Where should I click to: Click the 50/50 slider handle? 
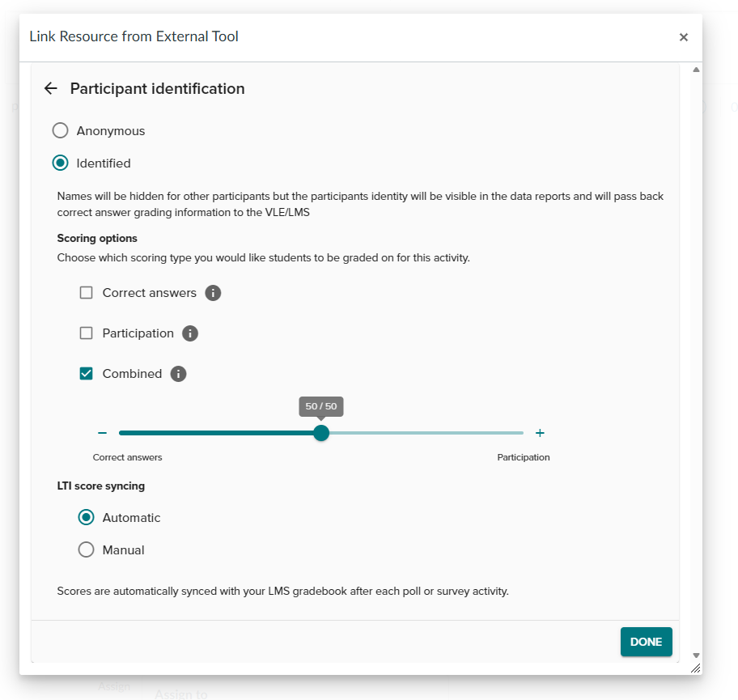click(321, 433)
